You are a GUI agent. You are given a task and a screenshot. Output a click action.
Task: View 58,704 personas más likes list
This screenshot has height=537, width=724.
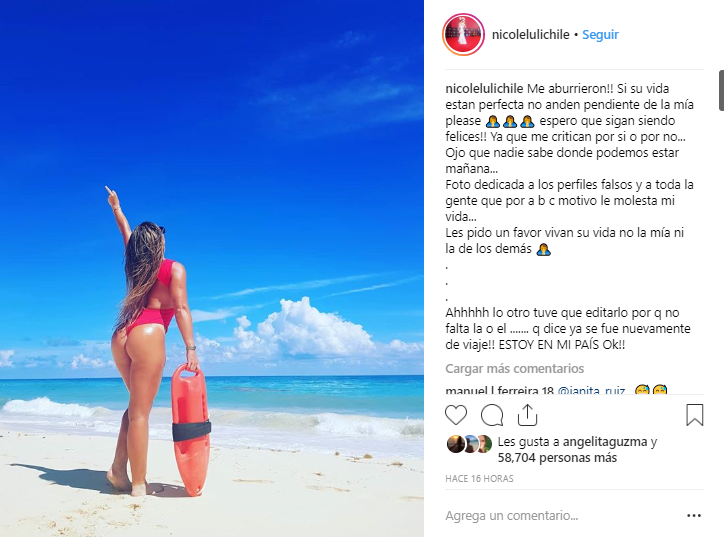click(557, 458)
